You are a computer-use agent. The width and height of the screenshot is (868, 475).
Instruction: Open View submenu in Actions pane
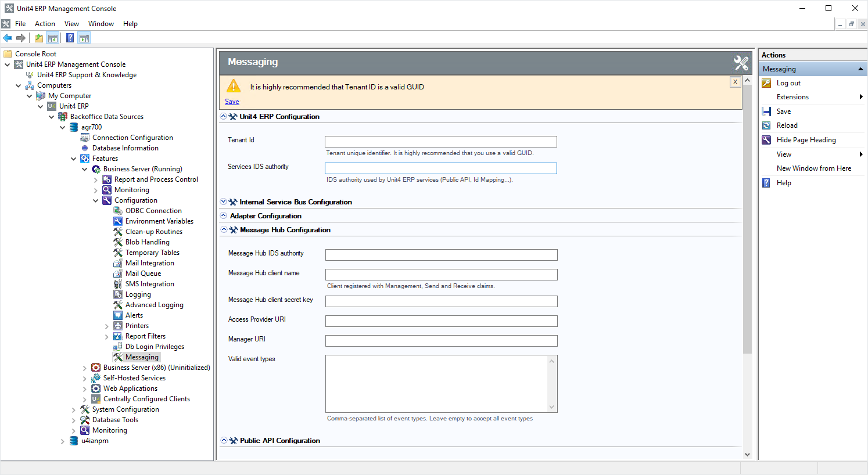[x=813, y=154]
